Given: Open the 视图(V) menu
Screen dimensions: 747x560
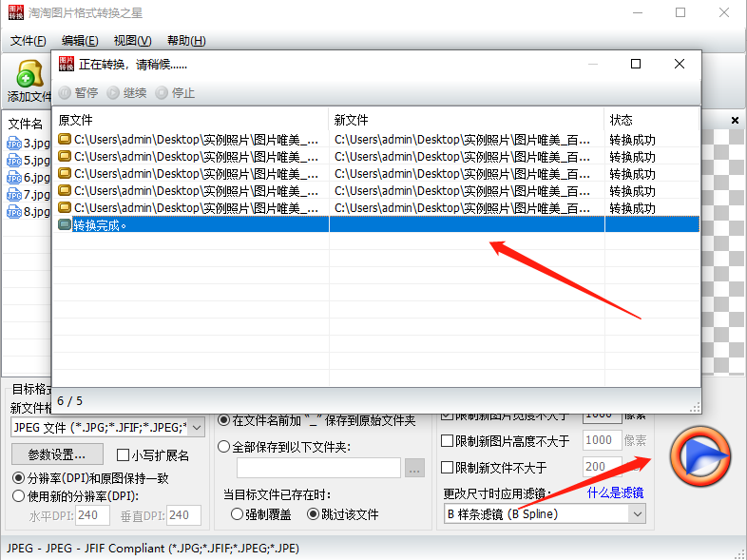Looking at the screenshot, I should coord(132,41).
